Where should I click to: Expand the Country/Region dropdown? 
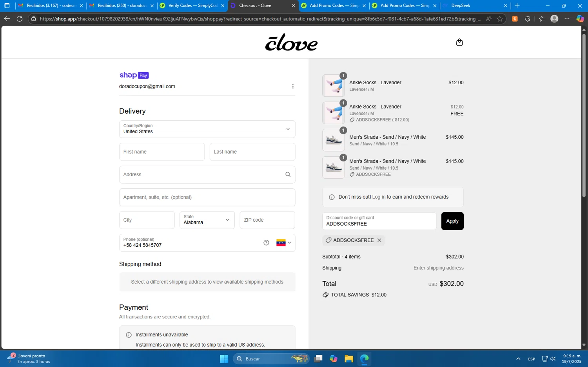click(207, 129)
